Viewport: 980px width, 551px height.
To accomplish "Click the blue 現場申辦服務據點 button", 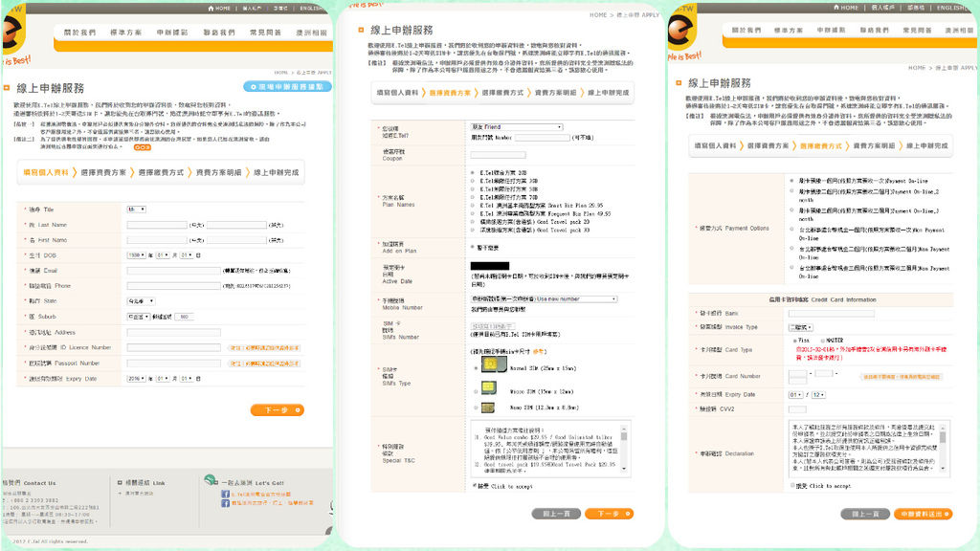I will 287,87.
